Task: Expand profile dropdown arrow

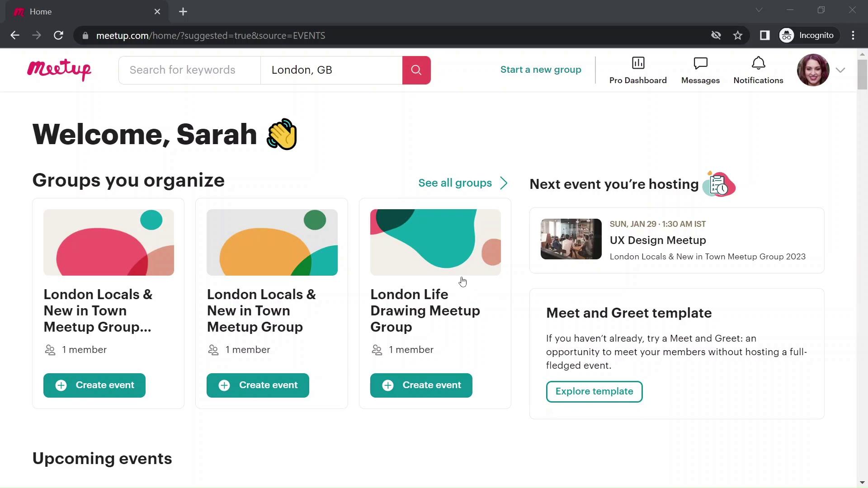Action: (x=840, y=70)
